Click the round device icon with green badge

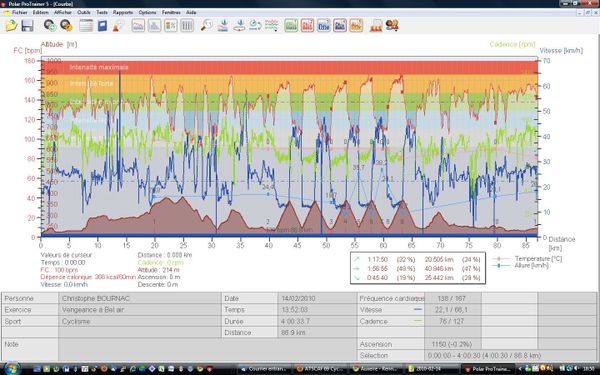(50, 26)
